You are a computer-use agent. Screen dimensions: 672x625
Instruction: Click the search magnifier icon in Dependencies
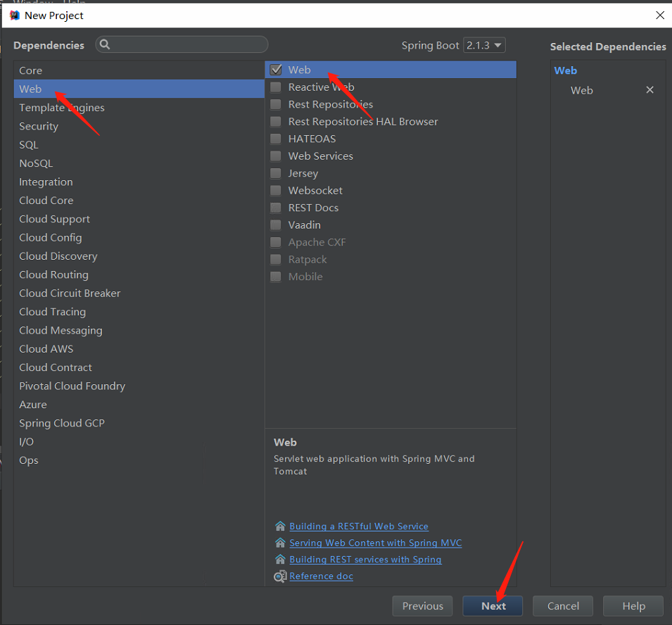pos(105,44)
